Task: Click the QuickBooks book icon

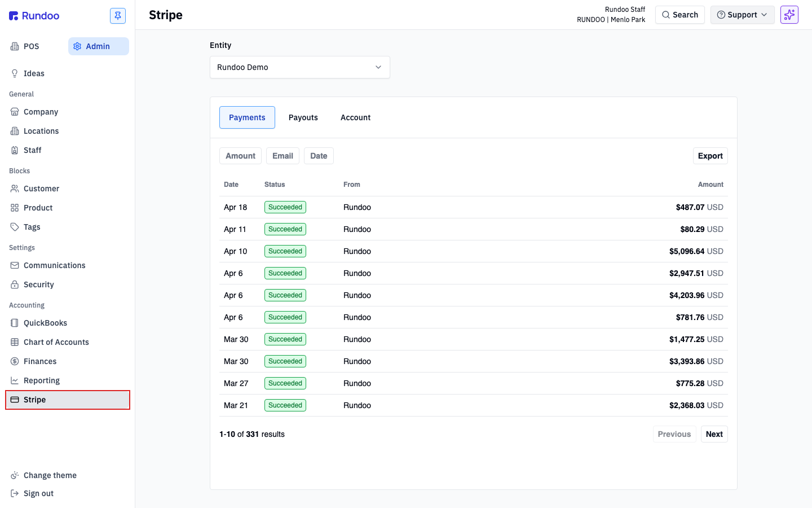Action: pyautogui.click(x=15, y=323)
